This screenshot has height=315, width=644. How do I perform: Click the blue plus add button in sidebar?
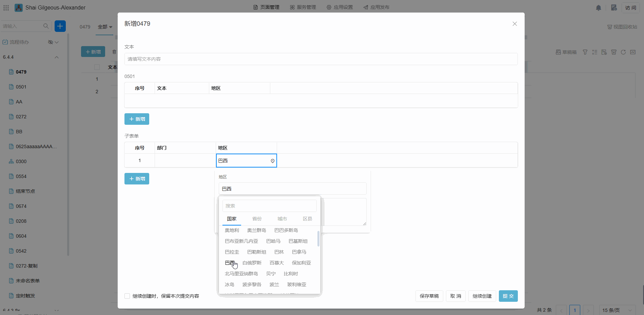(x=60, y=26)
